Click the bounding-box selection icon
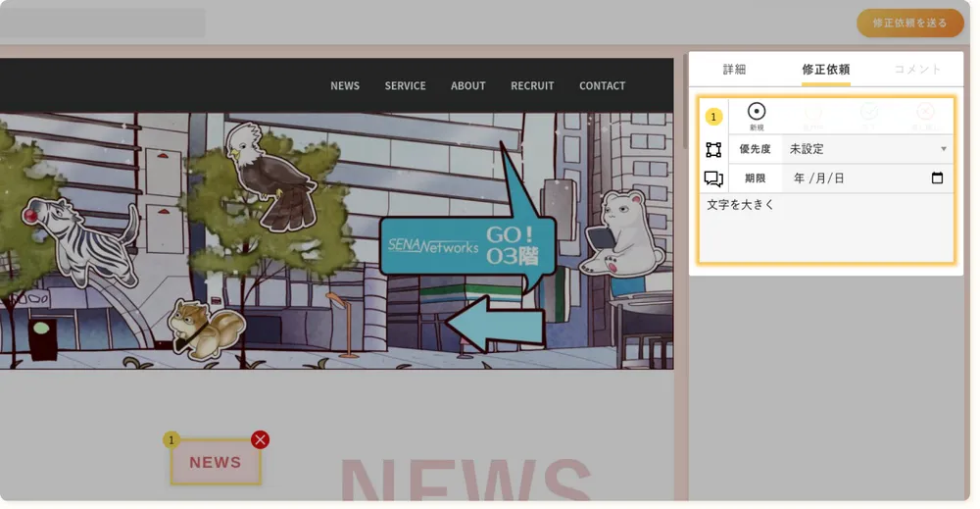Viewport: 980px width, 509px height. [713, 149]
